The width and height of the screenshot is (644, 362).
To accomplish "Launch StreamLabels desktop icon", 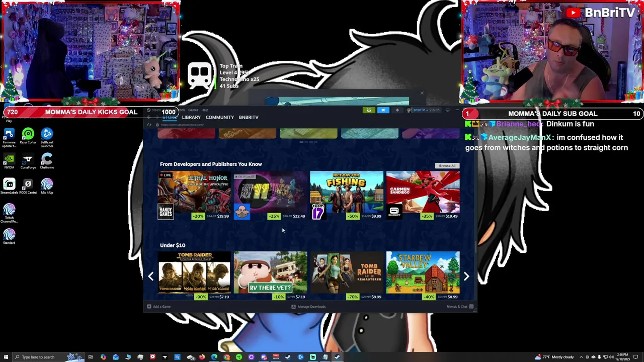I will point(9,187).
